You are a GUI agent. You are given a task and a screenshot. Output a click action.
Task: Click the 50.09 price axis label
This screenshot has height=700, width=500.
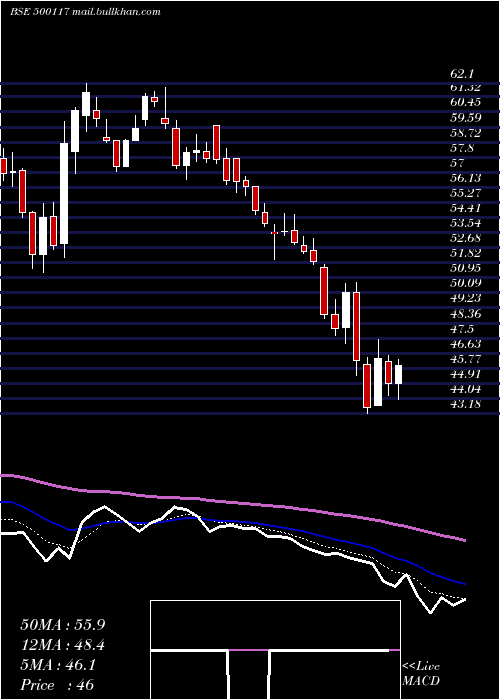tap(465, 283)
